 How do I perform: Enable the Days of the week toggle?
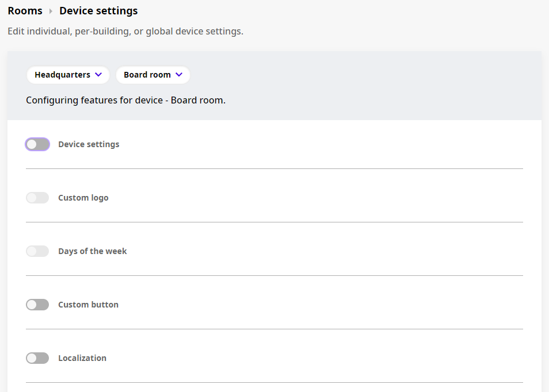[37, 251]
